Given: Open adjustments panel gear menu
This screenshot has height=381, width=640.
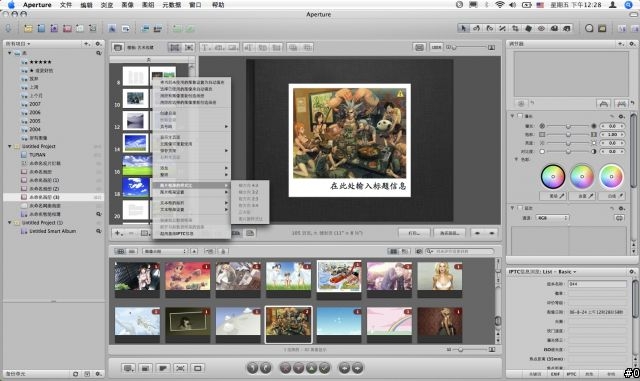Looking at the screenshot, I should pyautogui.click(x=632, y=44).
